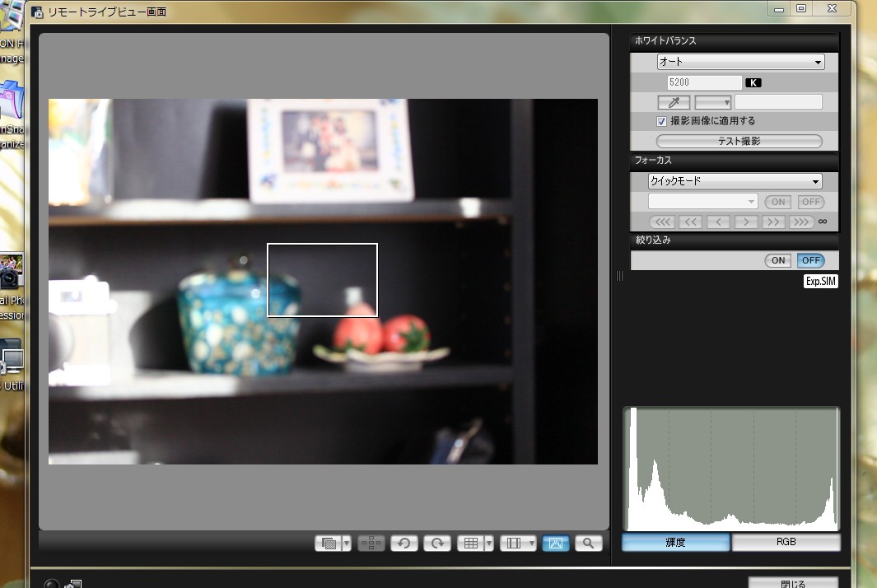Expand the overlay display dropdown arrow
The width and height of the screenshot is (877, 588).
[x=347, y=544]
